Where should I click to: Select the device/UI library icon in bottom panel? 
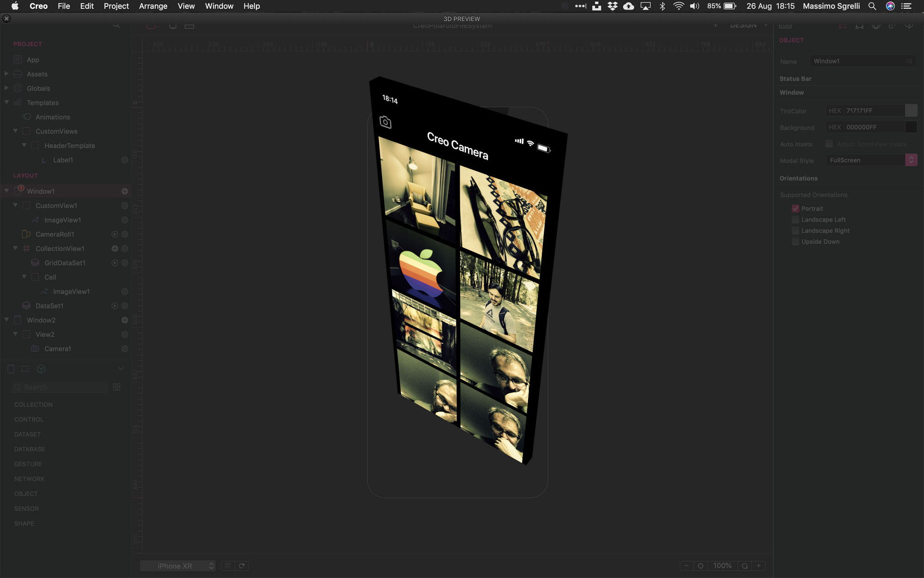tap(11, 369)
